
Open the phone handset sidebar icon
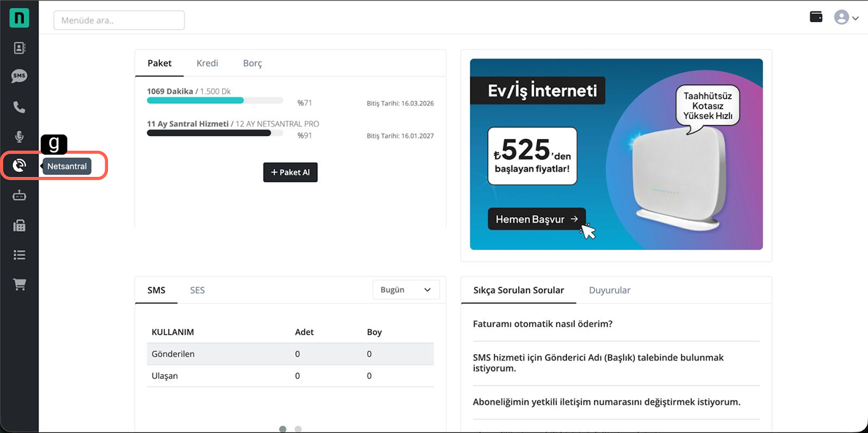pyautogui.click(x=20, y=107)
